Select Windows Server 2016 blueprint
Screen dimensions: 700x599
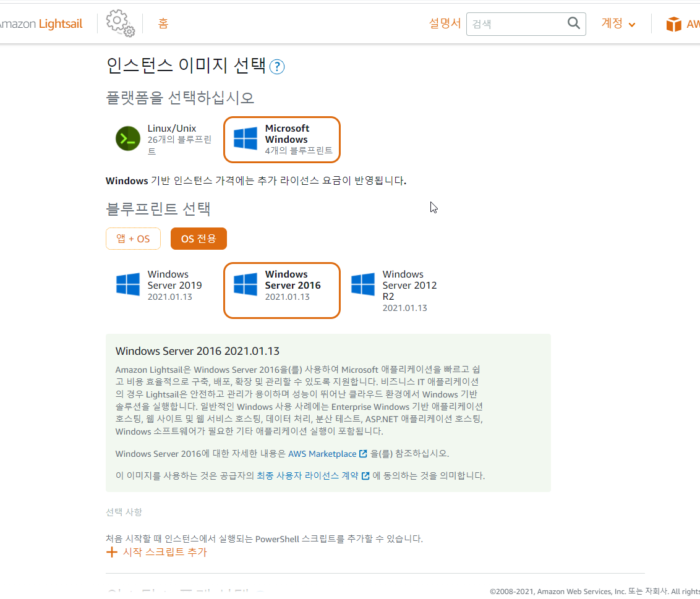pyautogui.click(x=282, y=291)
